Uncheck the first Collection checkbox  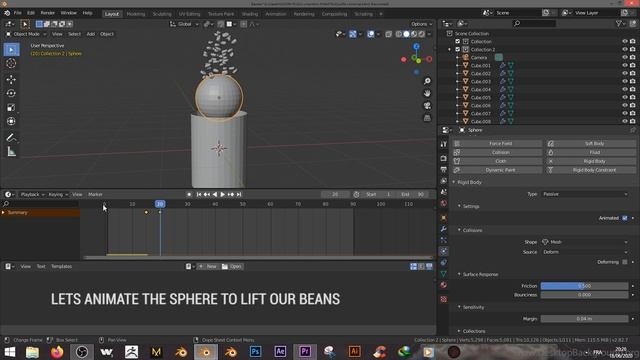[458, 42]
